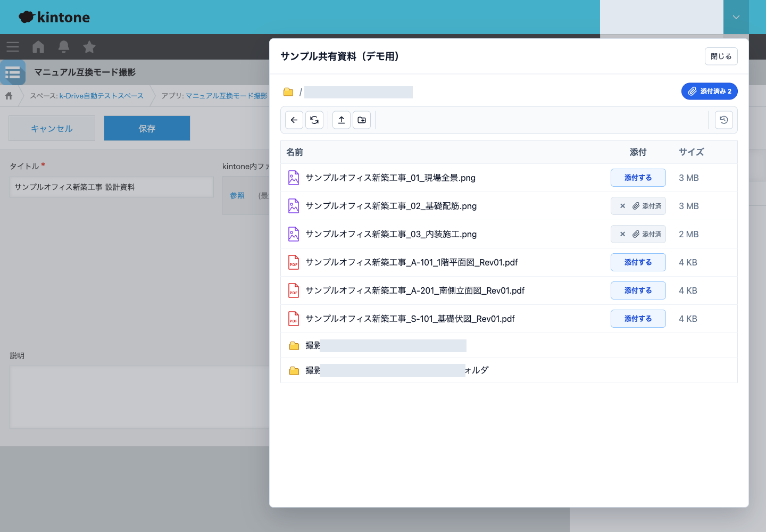
Task: Click the サイズ column header
Action: 692,152
